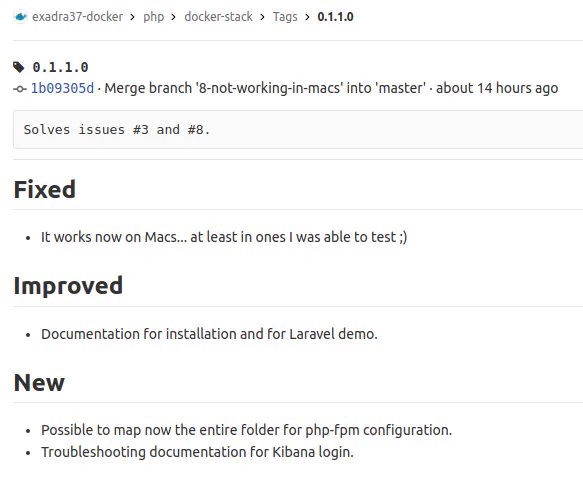Go to exadra37-docker breadcrumb
This screenshot has height=496, width=583.
77,17
